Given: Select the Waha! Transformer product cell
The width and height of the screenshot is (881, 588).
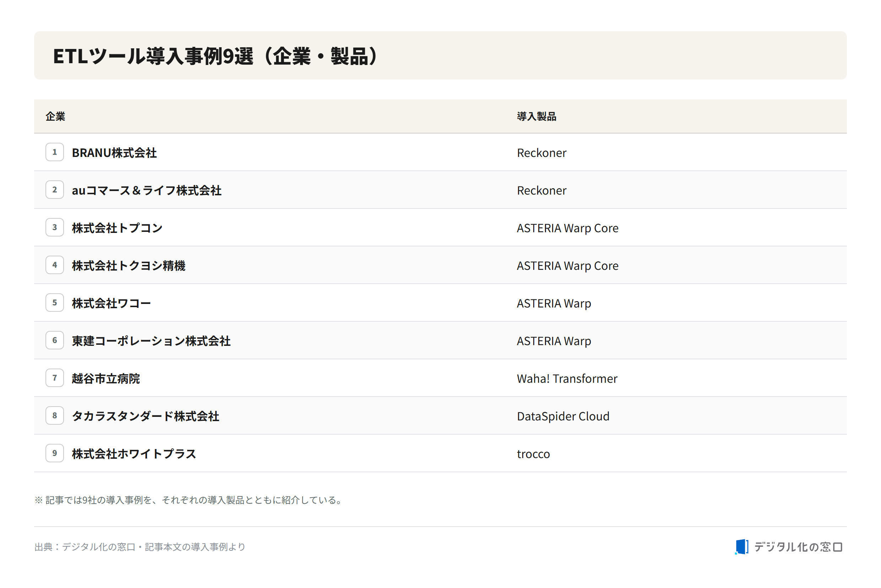Looking at the screenshot, I should coord(567,379).
